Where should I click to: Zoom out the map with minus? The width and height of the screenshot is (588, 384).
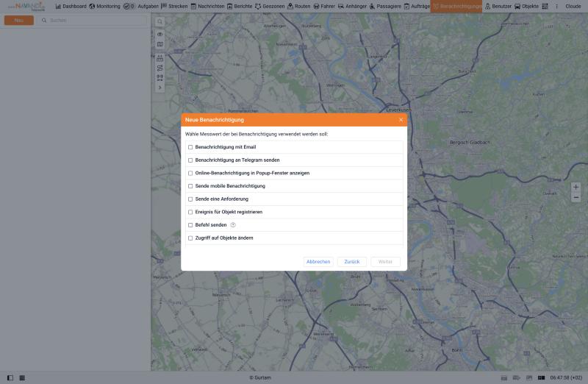pos(576,197)
